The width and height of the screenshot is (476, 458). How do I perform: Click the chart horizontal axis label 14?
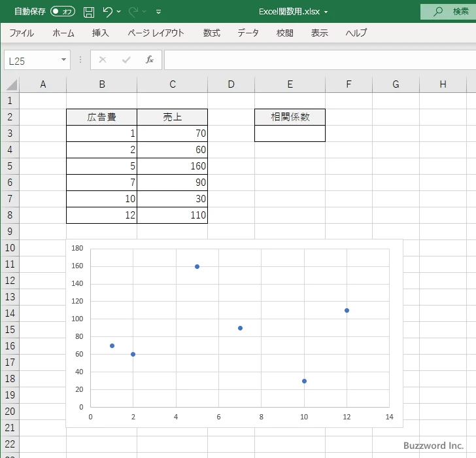(389, 417)
